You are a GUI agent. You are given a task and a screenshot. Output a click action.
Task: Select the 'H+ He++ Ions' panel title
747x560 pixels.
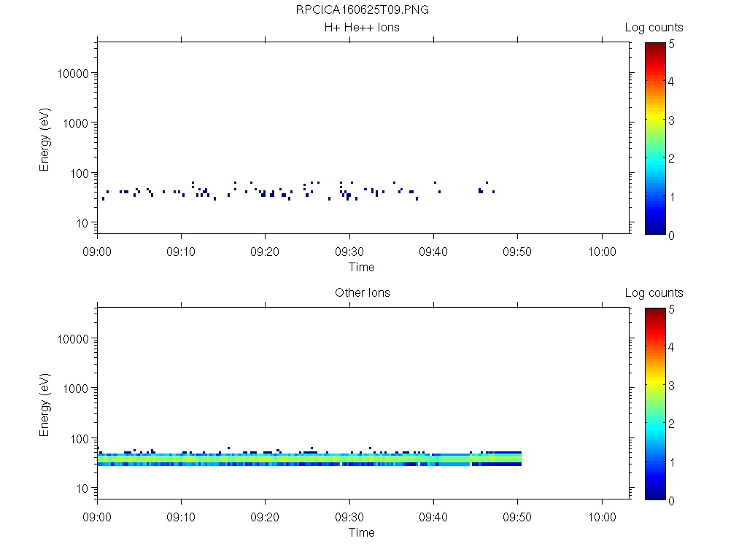pos(362,27)
